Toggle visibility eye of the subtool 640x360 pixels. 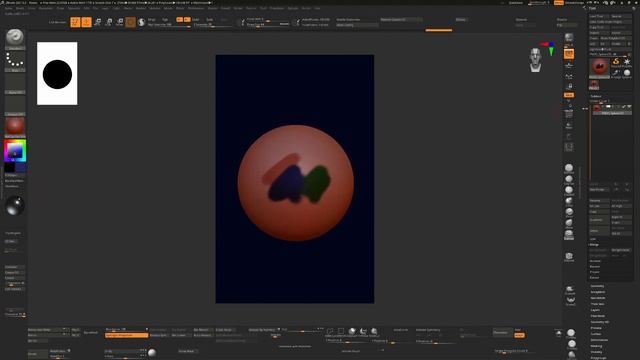629,107
